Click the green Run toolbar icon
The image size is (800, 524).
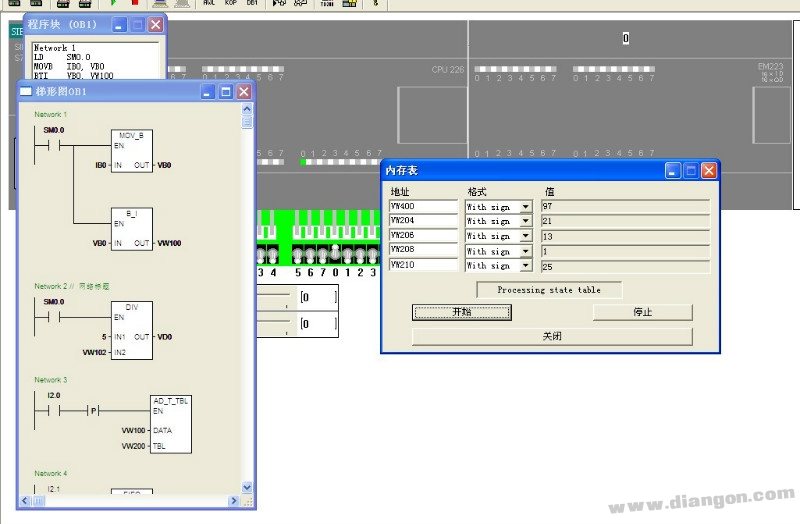[113, 4]
